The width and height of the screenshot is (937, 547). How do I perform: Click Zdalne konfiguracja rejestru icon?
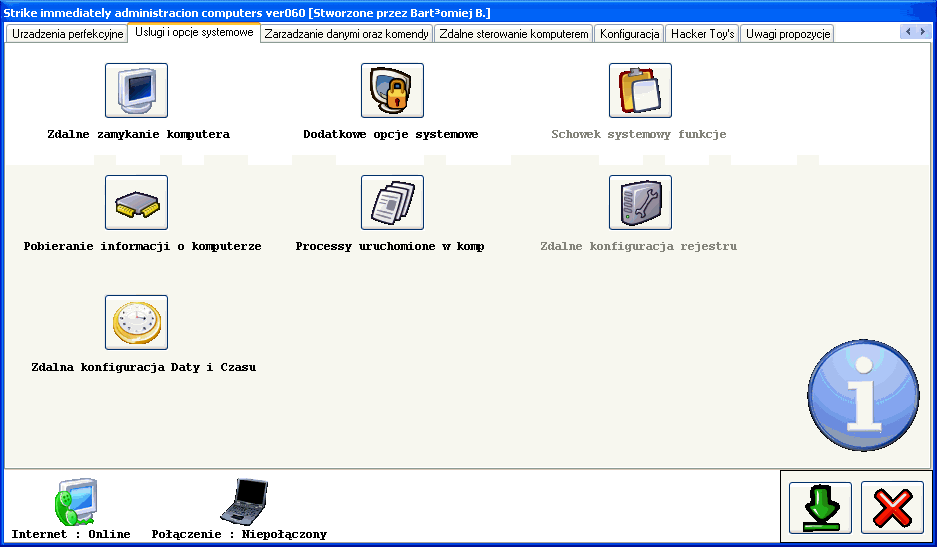[x=640, y=203]
